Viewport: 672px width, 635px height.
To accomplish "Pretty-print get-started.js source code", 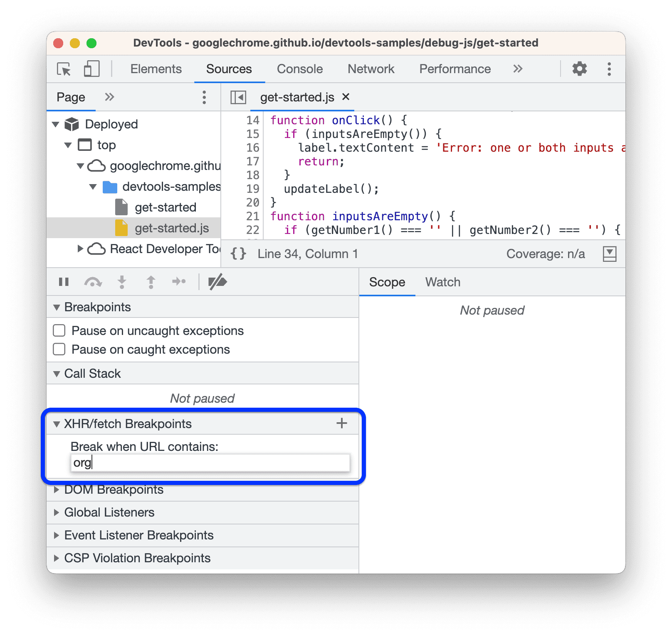I will click(238, 254).
